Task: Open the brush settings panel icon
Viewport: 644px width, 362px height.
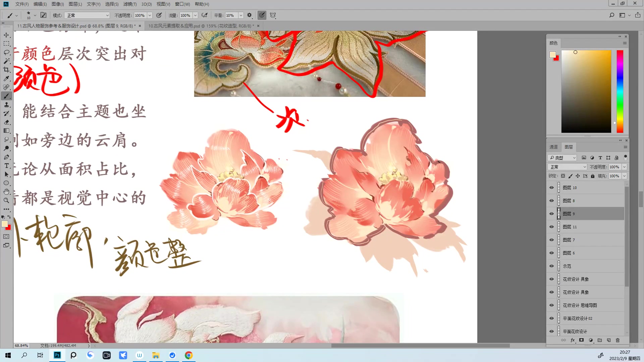Action: click(43, 15)
